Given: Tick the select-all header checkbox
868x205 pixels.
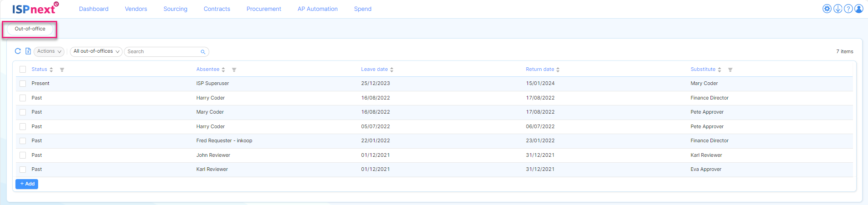Looking at the screenshot, I should [x=23, y=70].
